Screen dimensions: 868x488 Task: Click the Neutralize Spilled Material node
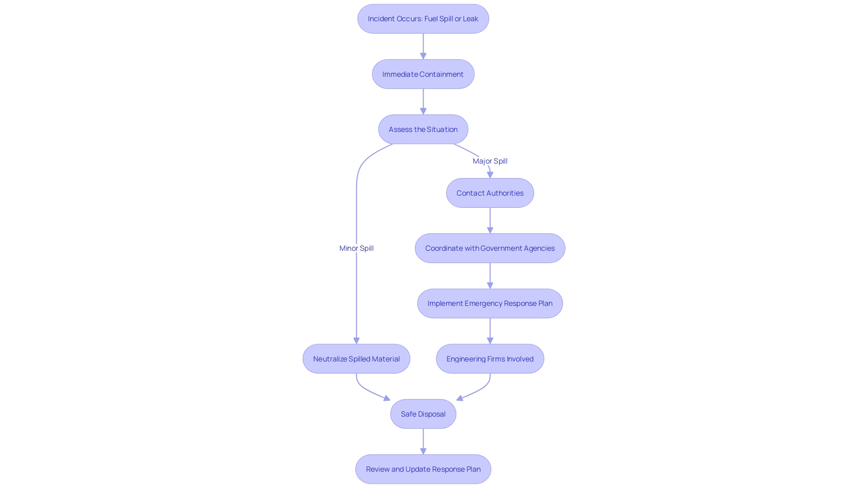click(356, 358)
